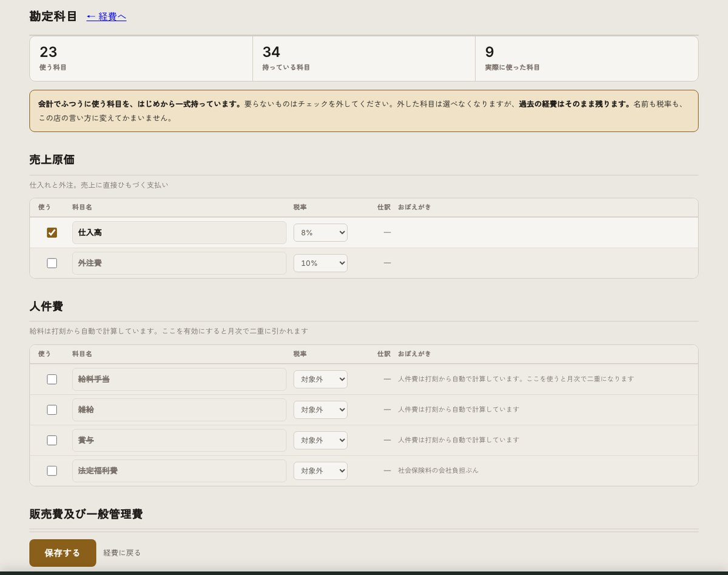The image size is (728, 575).
Task: Click the 給料は打刻から自動で計算 description under 人件費
Action: (x=169, y=331)
